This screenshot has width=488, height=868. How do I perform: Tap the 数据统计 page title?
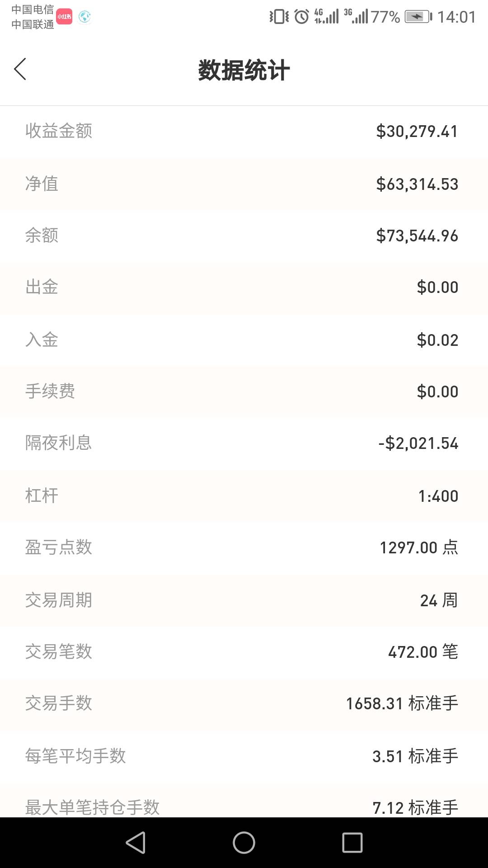(244, 71)
